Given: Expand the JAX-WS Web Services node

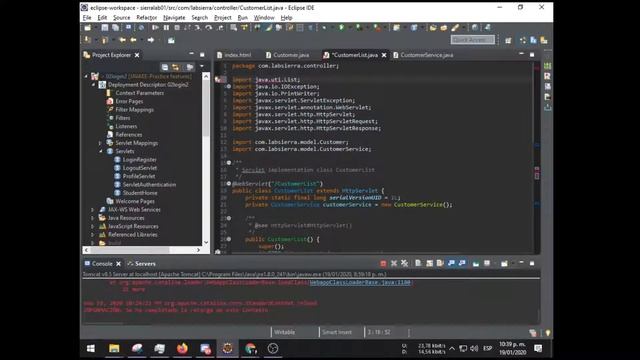Looking at the screenshot, I should pos(93,210).
